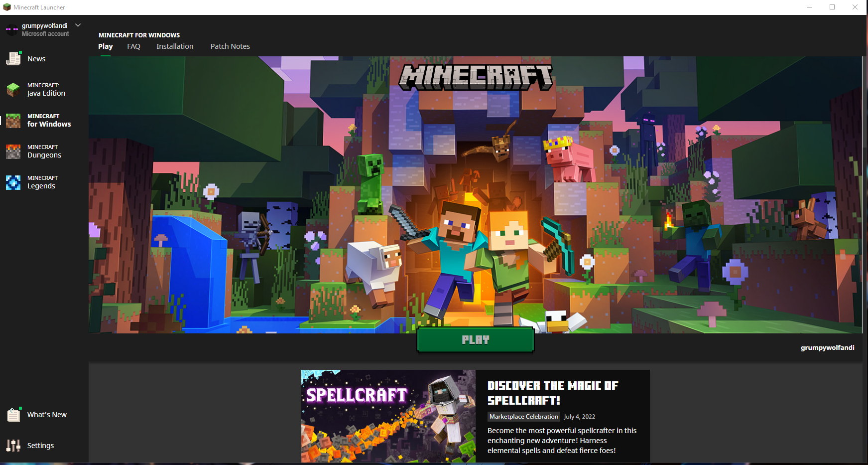Maximize the Minecraft Launcher window
This screenshot has height=465, width=868.
[832, 7]
